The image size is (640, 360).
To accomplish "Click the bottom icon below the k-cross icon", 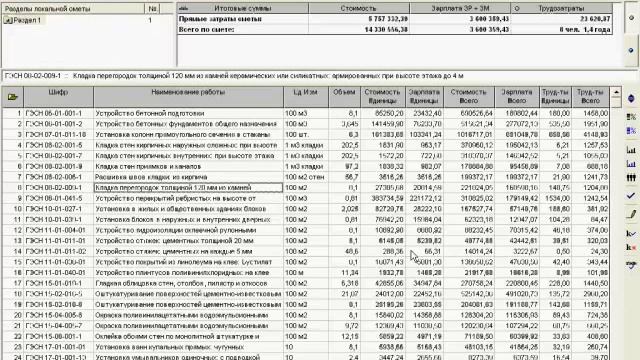I will 631,264.
